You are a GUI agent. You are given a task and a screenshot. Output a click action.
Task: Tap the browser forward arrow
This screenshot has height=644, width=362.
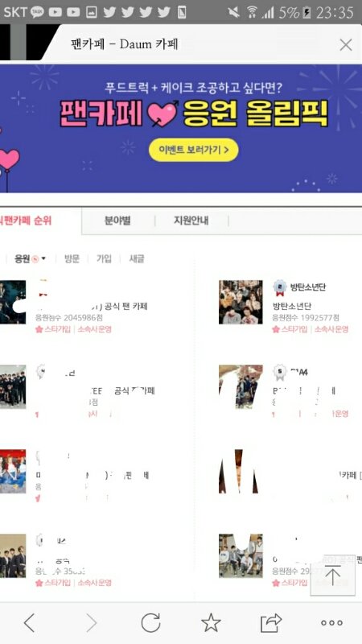click(x=91, y=623)
